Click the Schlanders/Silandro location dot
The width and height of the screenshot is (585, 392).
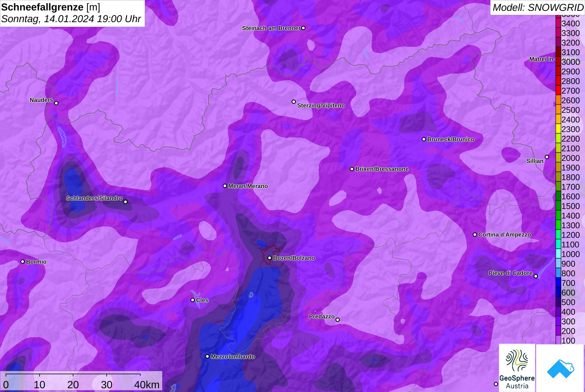(x=125, y=202)
